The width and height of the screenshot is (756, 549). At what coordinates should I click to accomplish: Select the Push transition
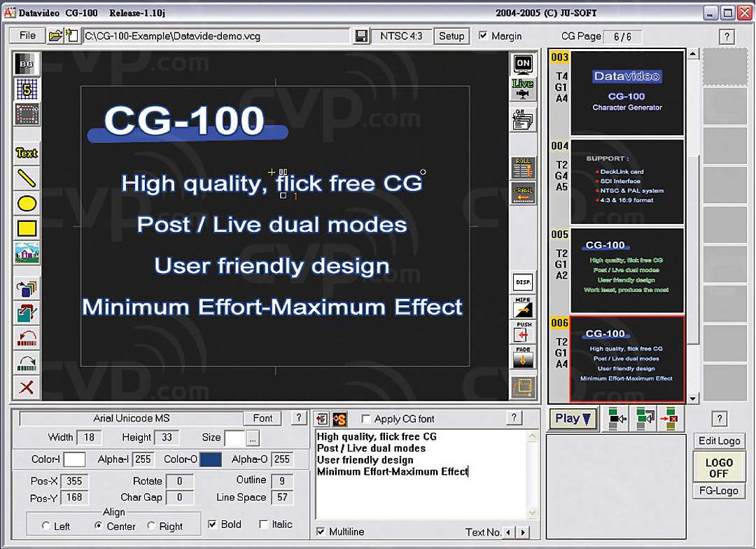pos(524,333)
